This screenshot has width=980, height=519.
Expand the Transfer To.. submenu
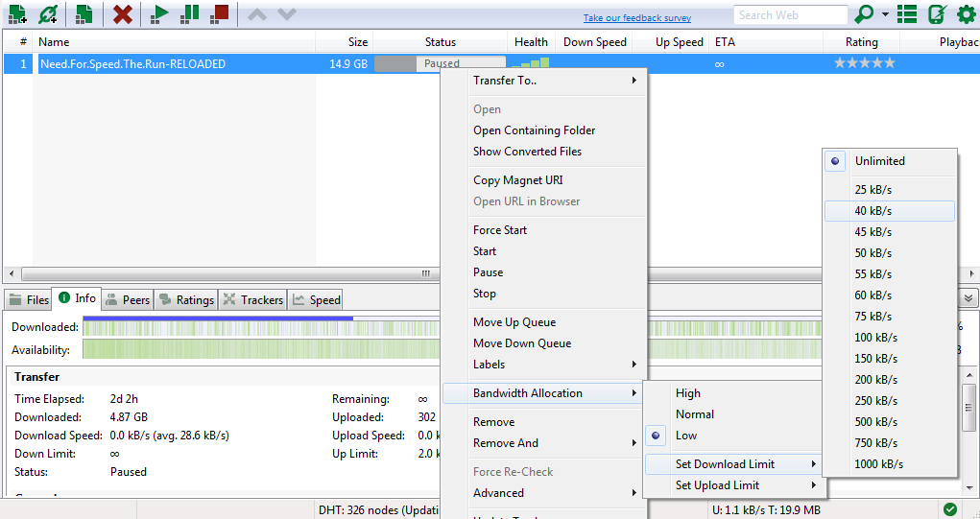(x=542, y=81)
